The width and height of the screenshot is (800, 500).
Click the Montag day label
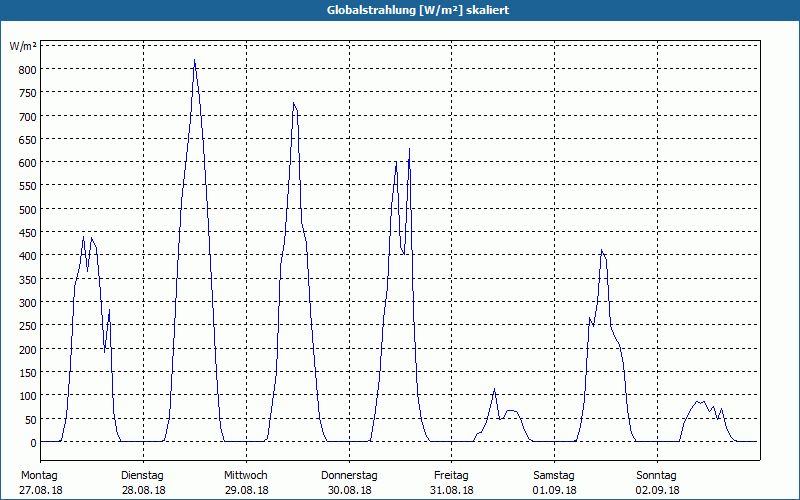(39, 476)
